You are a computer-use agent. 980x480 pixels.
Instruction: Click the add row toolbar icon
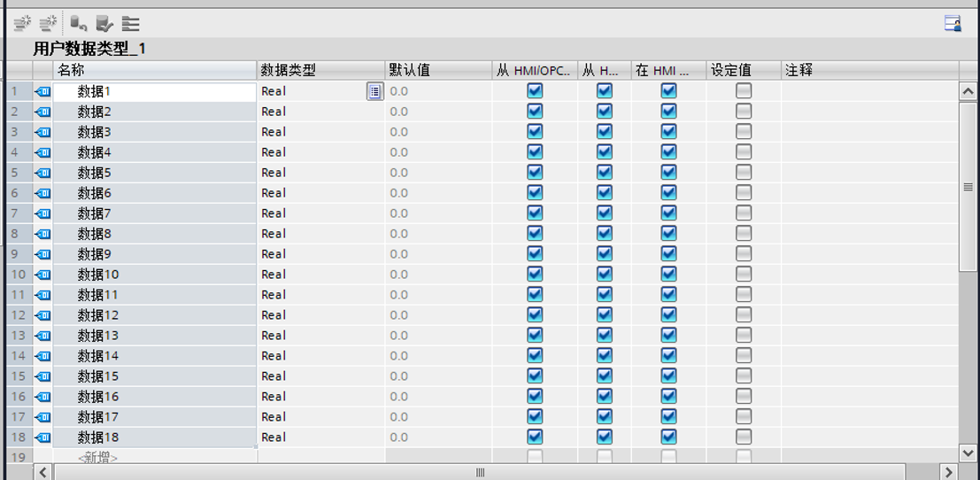click(48, 24)
